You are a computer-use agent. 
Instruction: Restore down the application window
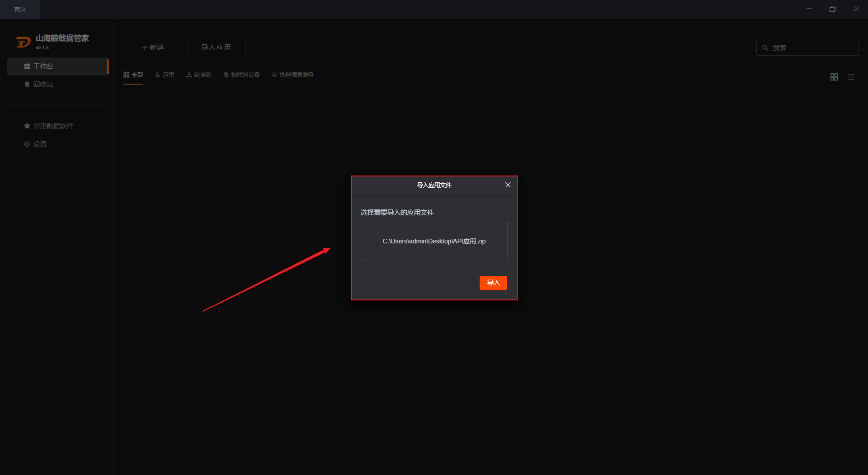pos(833,9)
